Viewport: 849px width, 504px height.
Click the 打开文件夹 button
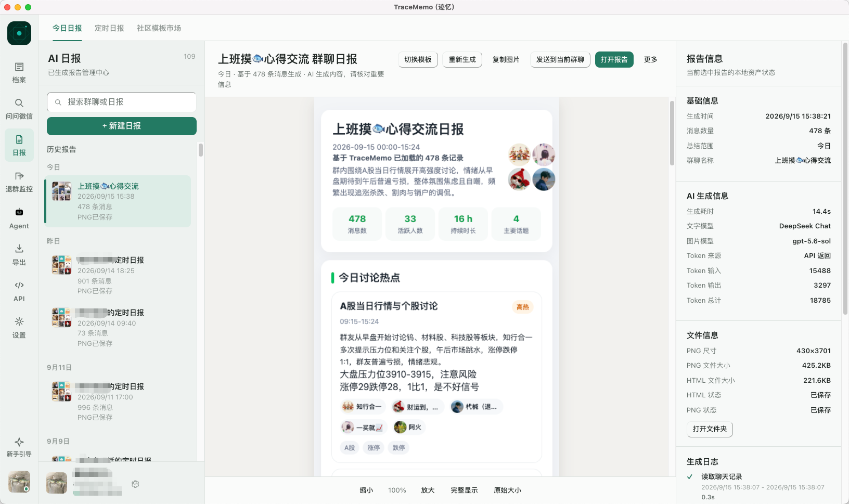pyautogui.click(x=710, y=429)
